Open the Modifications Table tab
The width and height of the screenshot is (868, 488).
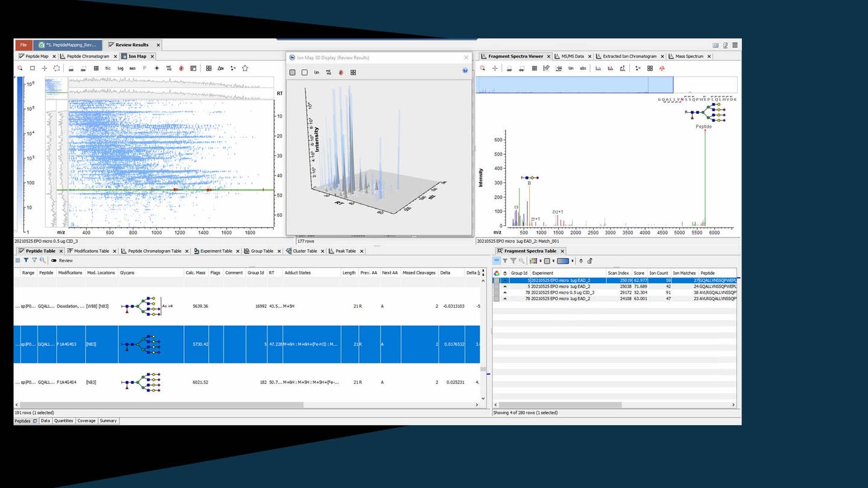(x=90, y=251)
